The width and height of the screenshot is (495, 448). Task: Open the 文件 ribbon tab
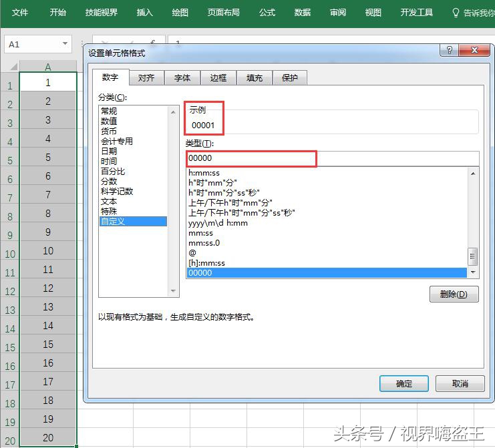click(20, 13)
